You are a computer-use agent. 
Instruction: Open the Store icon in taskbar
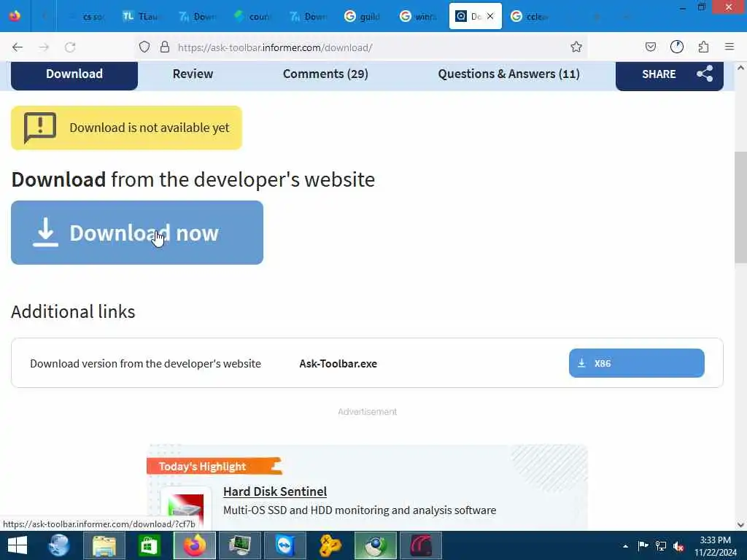click(149, 545)
